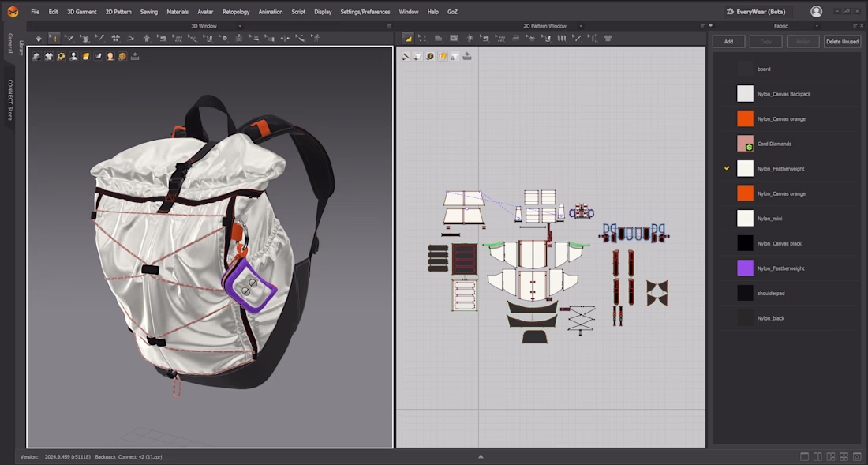Open the 3D Window title dropdown arrow
This screenshot has height=465, width=868.
coord(241,26)
